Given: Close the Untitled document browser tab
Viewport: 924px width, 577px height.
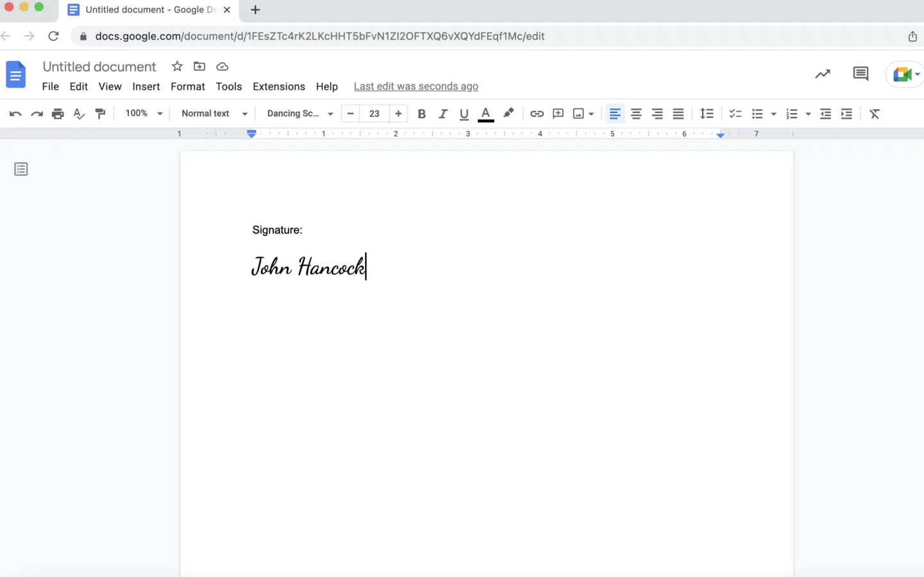Looking at the screenshot, I should point(227,10).
